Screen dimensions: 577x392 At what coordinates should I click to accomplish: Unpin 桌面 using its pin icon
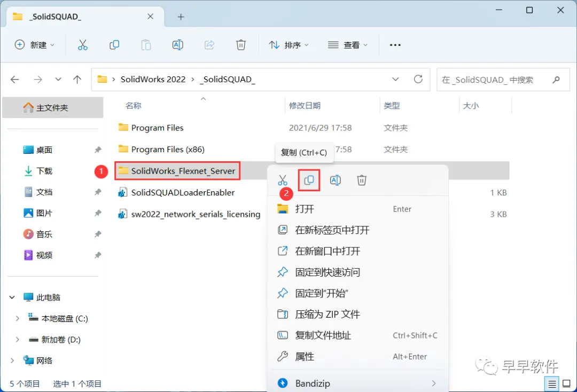coord(98,150)
